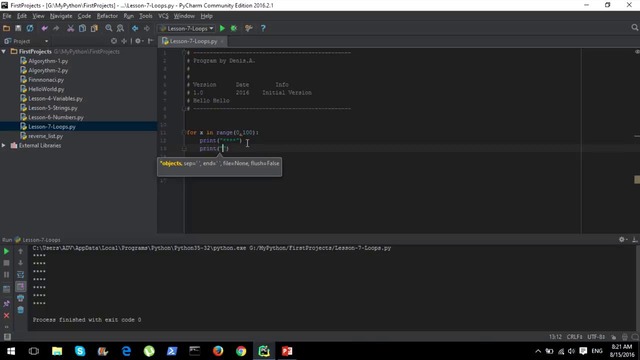Click the Stop square in the Run panel

point(6,263)
